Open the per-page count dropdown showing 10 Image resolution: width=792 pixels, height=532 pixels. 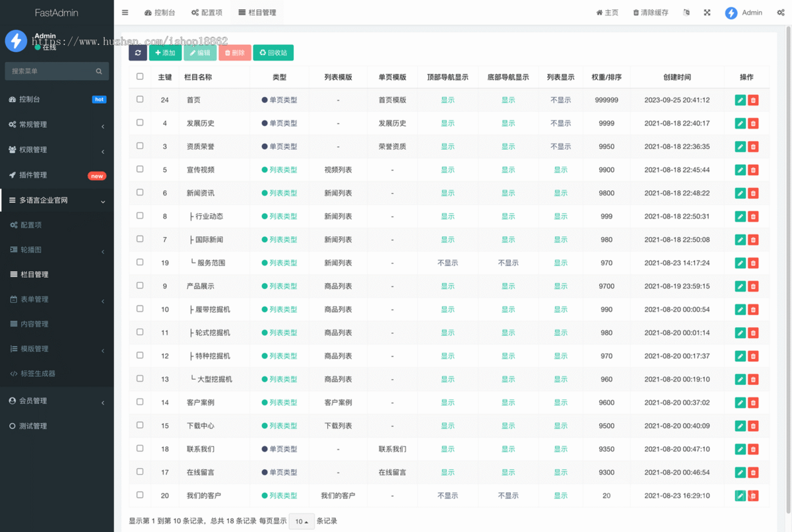[x=301, y=521]
